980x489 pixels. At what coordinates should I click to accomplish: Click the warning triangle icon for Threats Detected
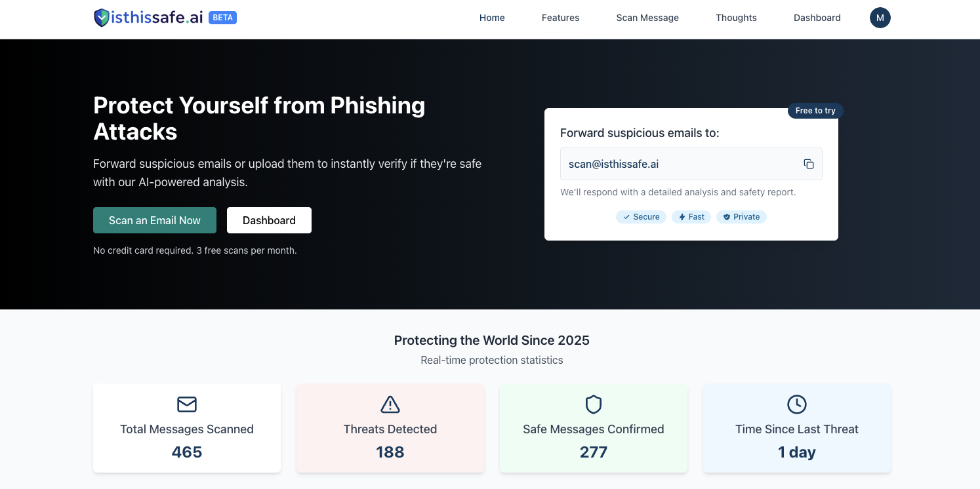pos(390,404)
